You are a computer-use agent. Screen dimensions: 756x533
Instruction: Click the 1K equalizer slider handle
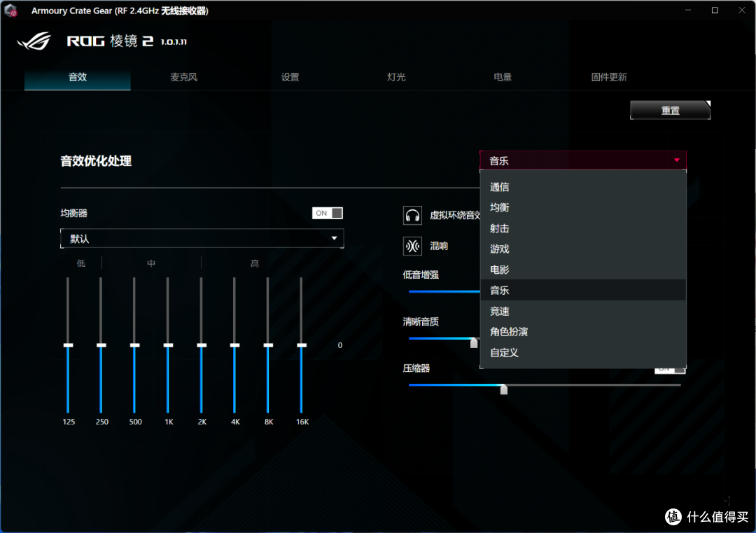(168, 345)
